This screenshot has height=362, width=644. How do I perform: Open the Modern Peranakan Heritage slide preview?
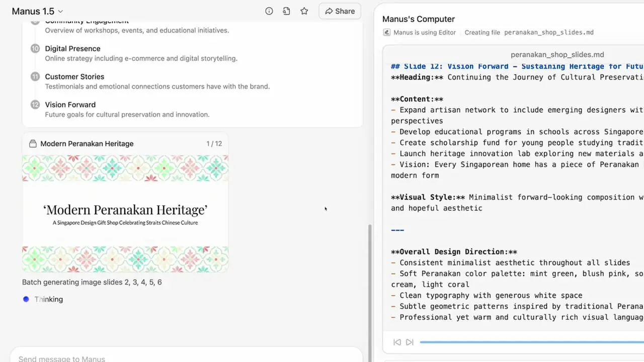click(x=125, y=214)
